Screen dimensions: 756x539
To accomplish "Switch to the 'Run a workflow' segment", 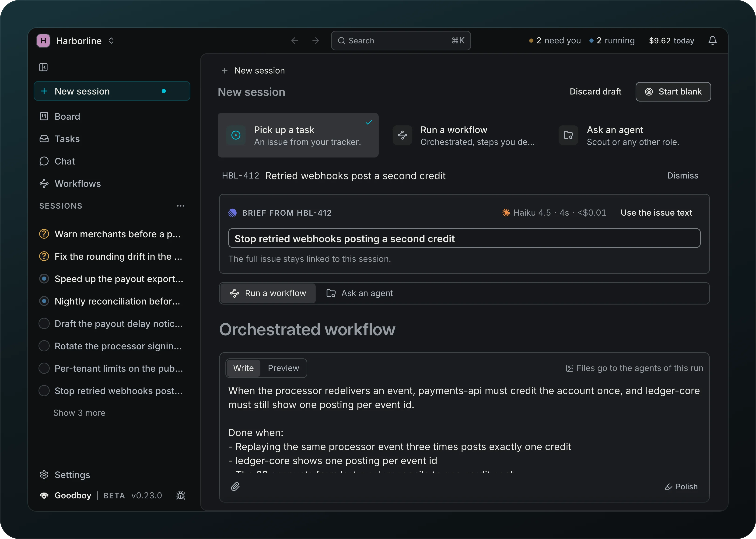I will coord(268,293).
